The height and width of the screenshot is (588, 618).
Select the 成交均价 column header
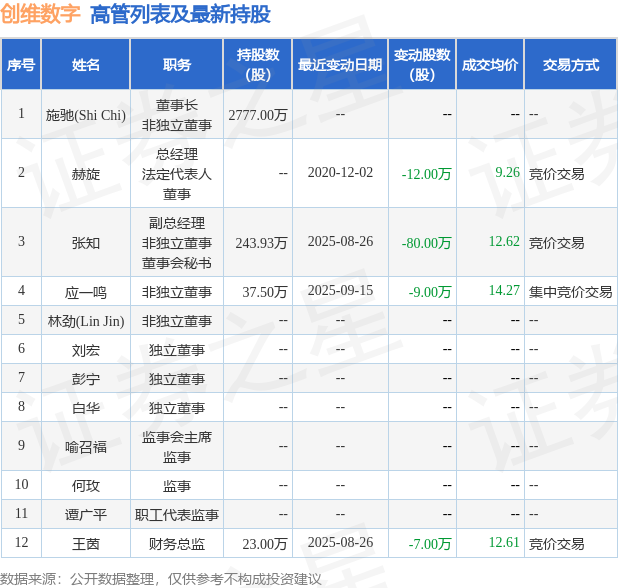tap(490, 64)
